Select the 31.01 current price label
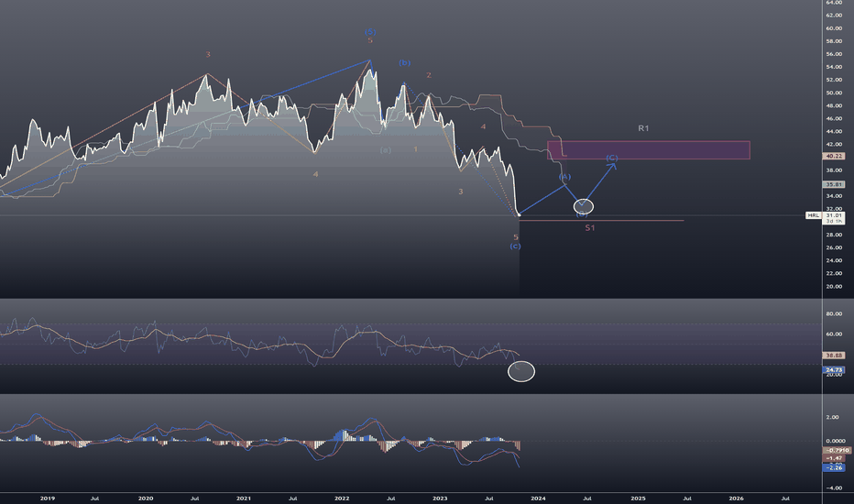The image size is (854, 504). (x=834, y=215)
